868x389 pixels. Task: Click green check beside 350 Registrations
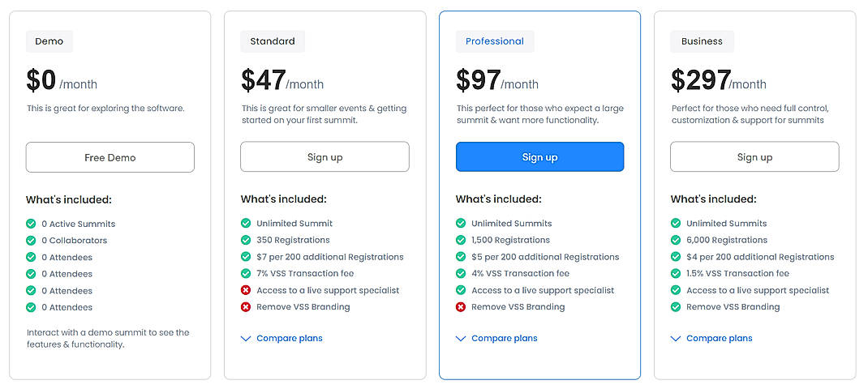[x=246, y=240]
